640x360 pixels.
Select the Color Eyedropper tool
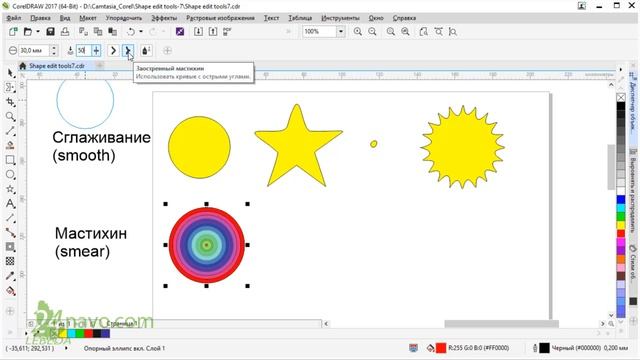click(x=11, y=276)
